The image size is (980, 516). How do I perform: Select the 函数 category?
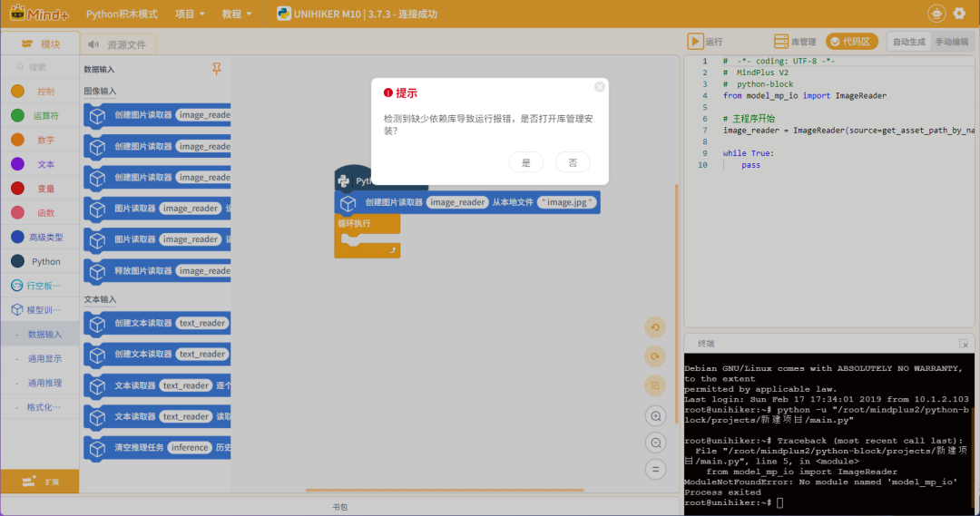pos(39,213)
